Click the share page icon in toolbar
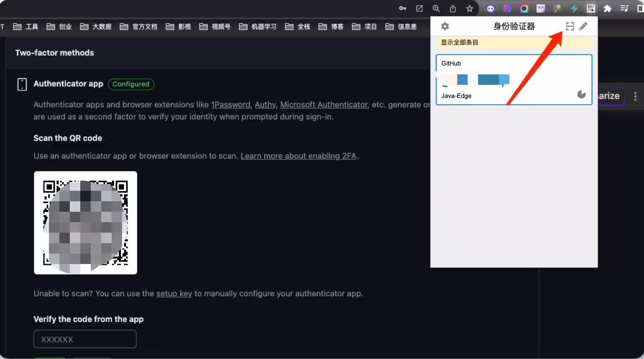644x359 pixels. click(x=453, y=8)
